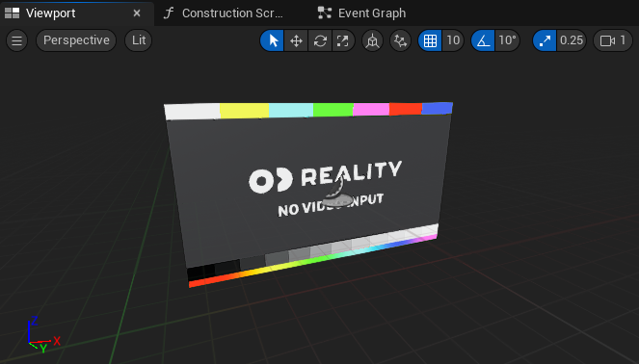The width and height of the screenshot is (639, 364).
Task: Switch to the scale objects tool
Action: tap(343, 40)
